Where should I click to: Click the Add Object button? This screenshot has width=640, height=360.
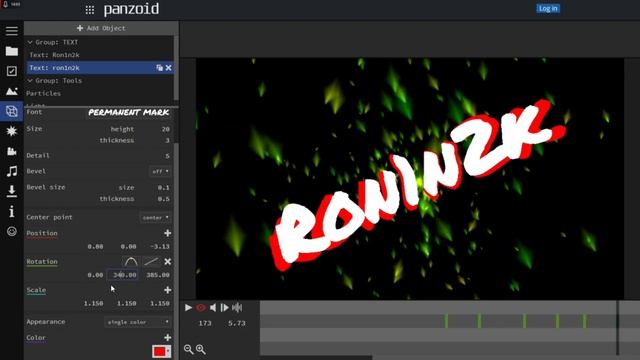[101, 28]
